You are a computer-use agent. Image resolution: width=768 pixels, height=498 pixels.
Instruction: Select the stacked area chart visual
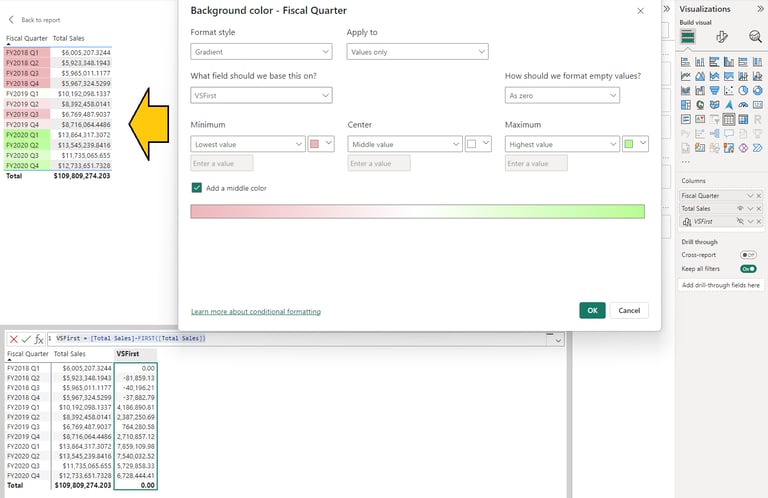(x=715, y=76)
